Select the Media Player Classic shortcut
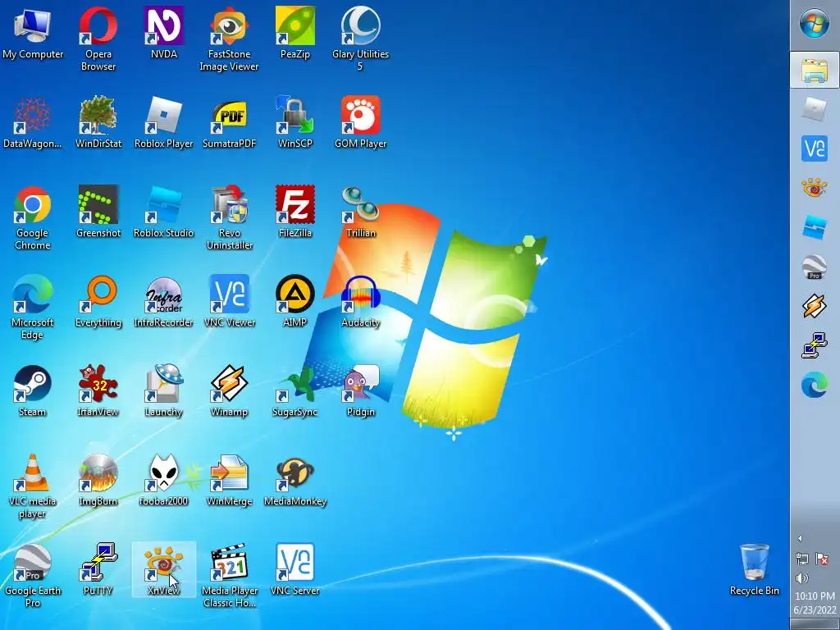 [230, 575]
